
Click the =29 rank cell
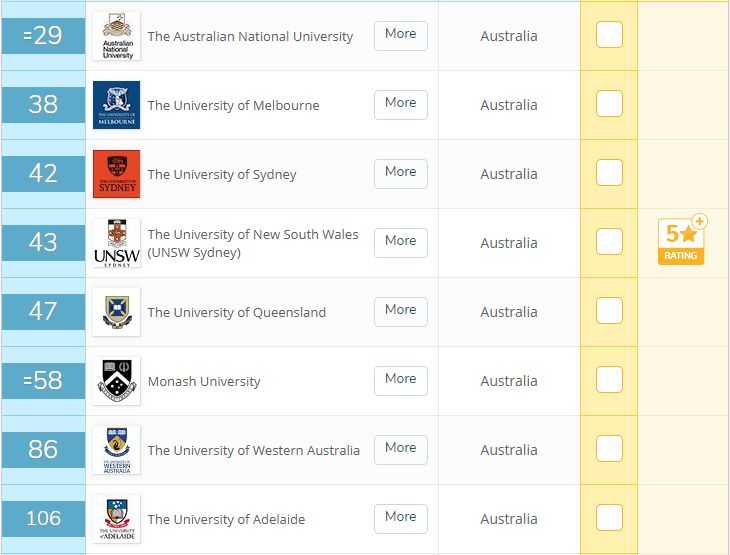point(43,36)
